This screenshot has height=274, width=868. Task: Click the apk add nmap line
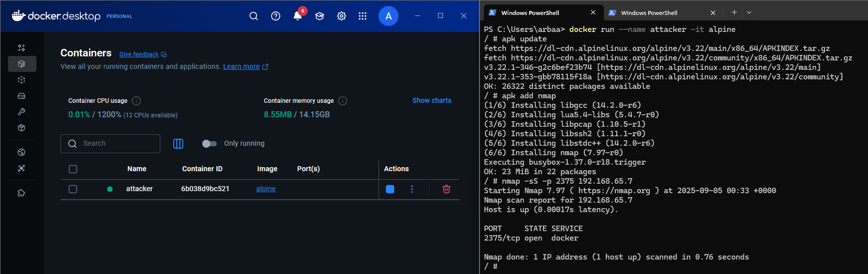pyautogui.click(x=520, y=95)
